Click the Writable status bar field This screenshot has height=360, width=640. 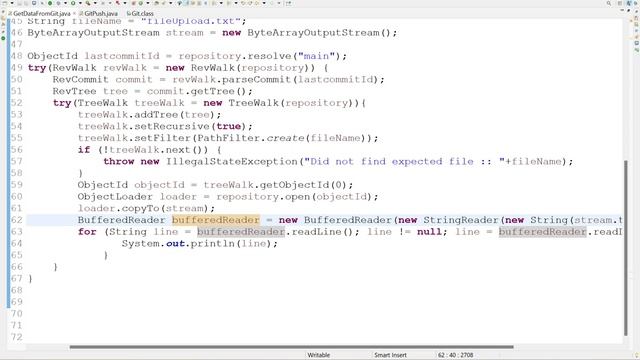[x=318, y=355]
